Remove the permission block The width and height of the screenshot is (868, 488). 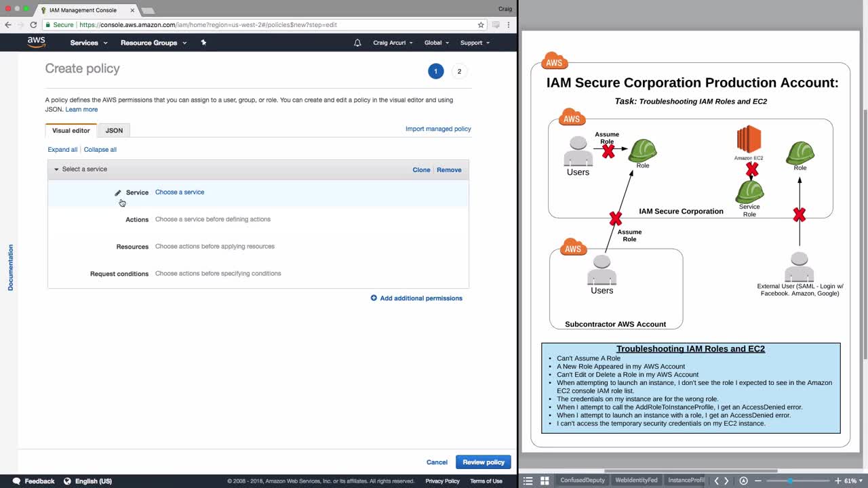point(449,170)
